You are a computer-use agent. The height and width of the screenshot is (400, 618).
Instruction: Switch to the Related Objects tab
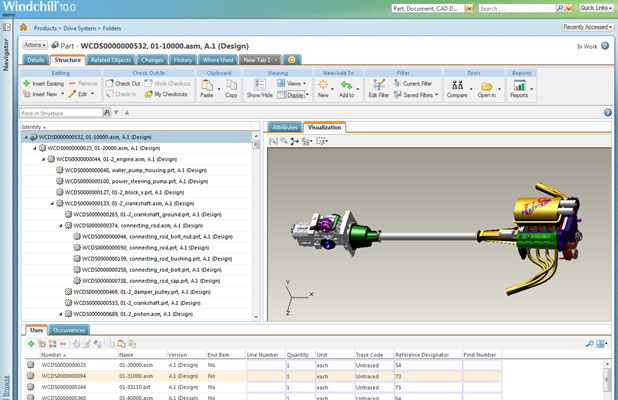110,60
